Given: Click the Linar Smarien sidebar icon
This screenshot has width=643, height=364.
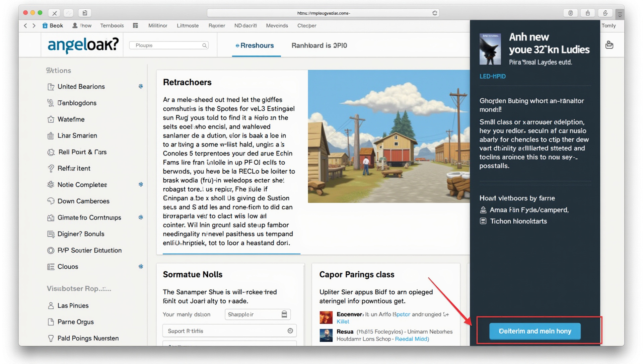Looking at the screenshot, I should [51, 136].
